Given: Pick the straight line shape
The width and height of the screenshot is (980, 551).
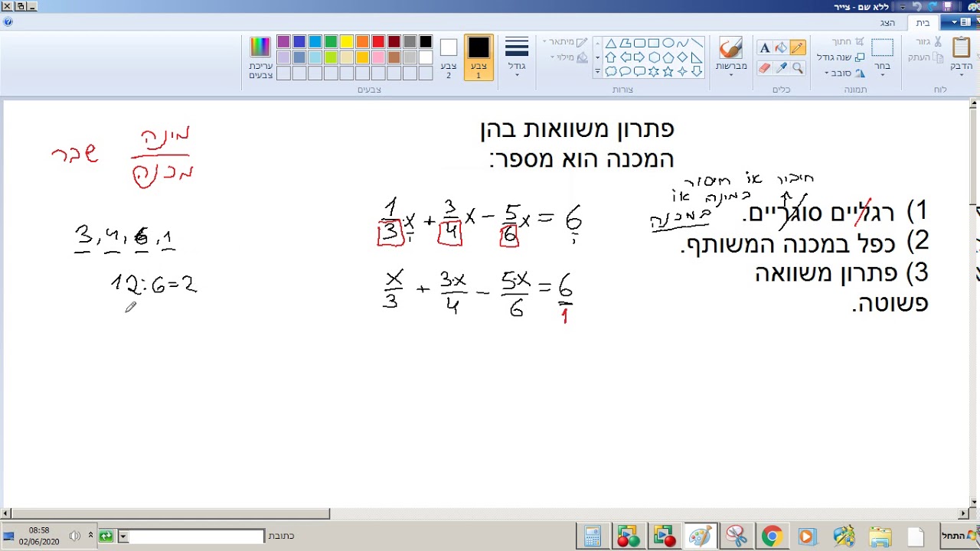Looking at the screenshot, I should point(697,43).
